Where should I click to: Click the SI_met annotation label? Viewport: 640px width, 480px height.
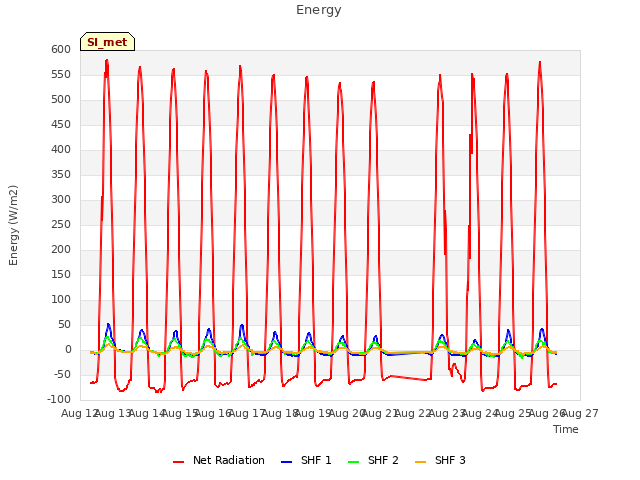[x=107, y=42]
